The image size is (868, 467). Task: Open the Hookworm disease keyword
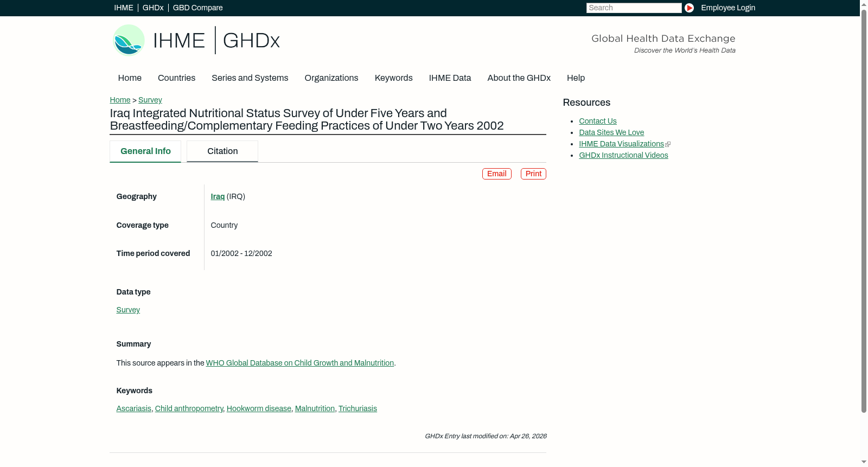[x=259, y=408]
